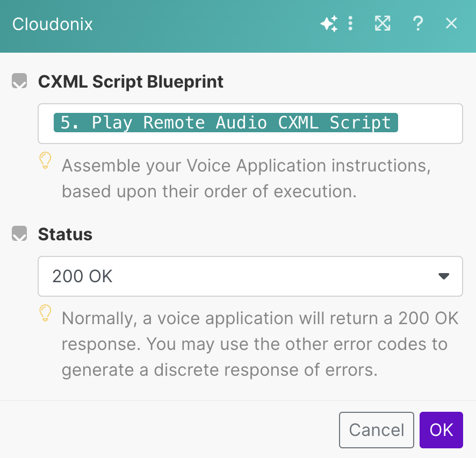Close the Cloudonix module dialog
The height and width of the screenshot is (458, 476).
pyautogui.click(x=451, y=24)
